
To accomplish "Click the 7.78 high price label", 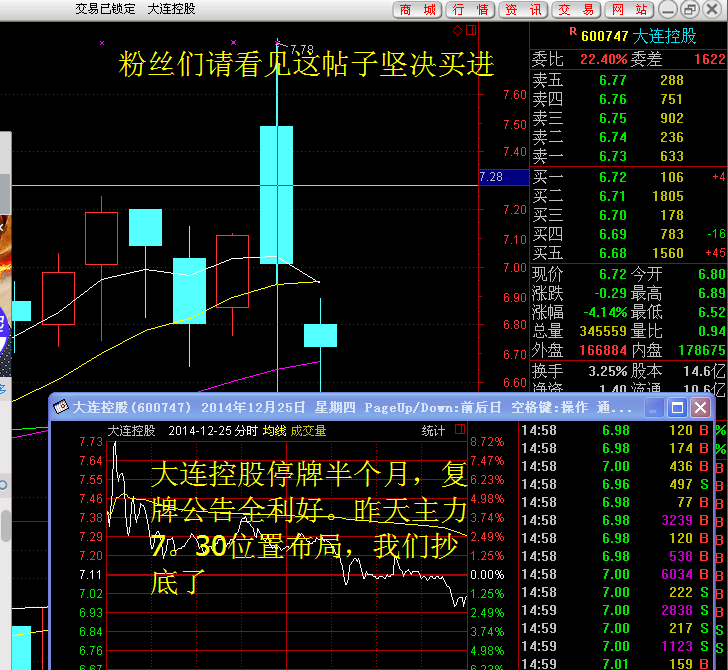I will [302, 49].
